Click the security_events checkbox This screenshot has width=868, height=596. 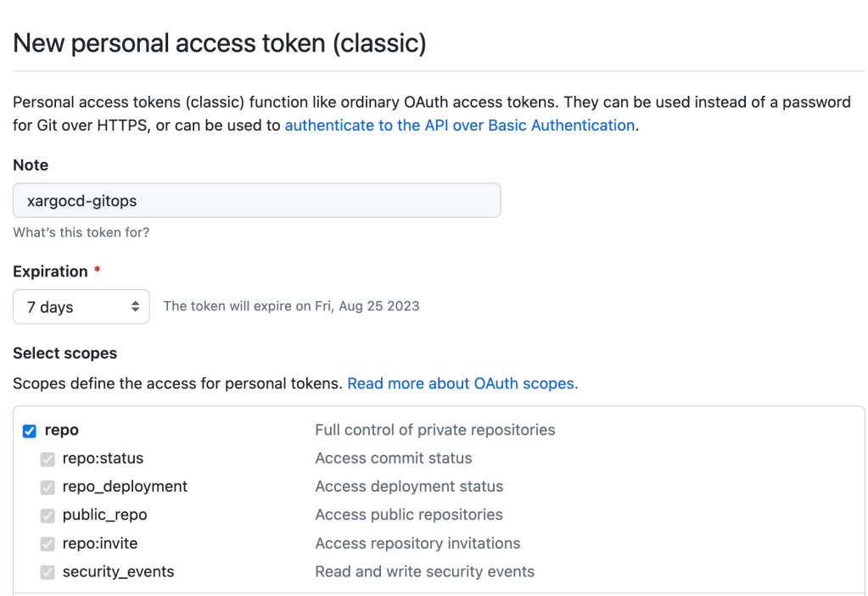point(48,572)
